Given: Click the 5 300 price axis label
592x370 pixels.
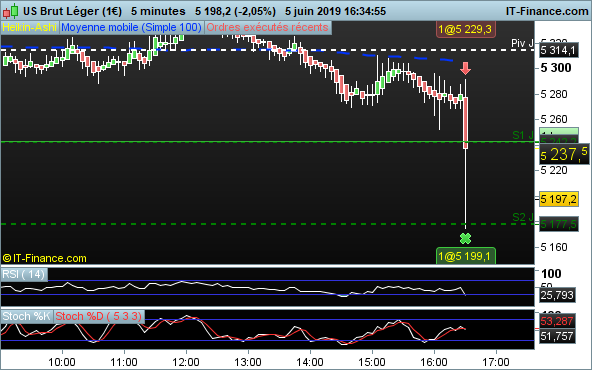Looking at the screenshot, I should [556, 68].
